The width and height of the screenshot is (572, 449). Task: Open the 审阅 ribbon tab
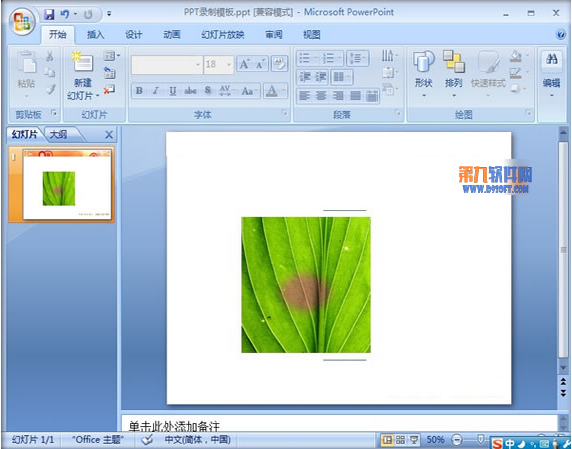coord(274,35)
